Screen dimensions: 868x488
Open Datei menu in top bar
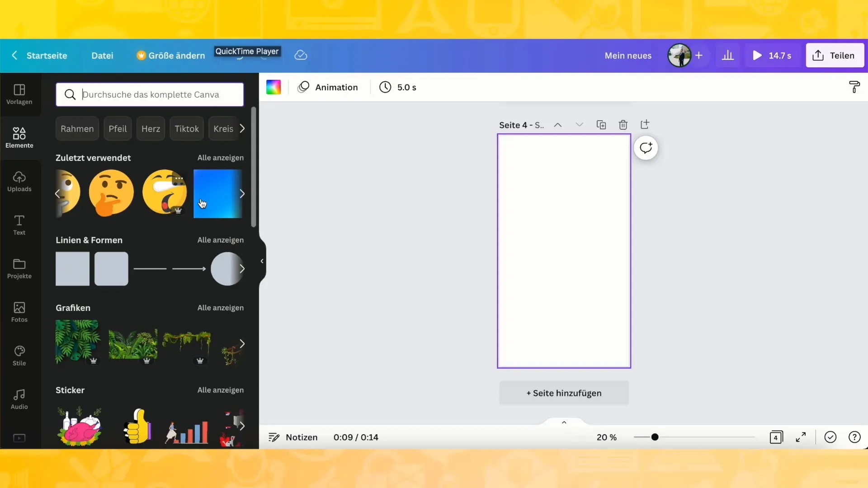coord(101,55)
